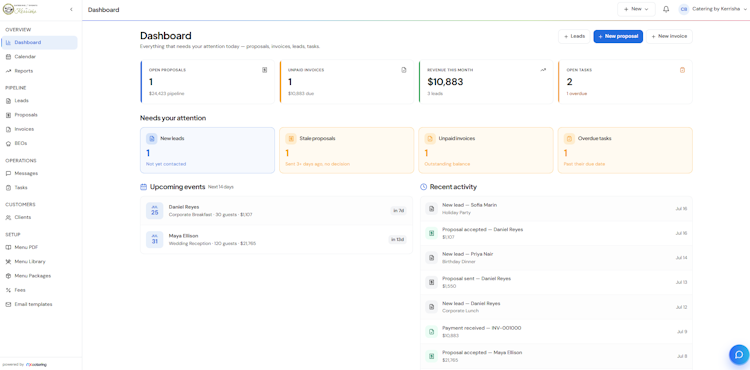
Task: Click '1 overdue' text in Open Tasks
Action: (x=577, y=94)
